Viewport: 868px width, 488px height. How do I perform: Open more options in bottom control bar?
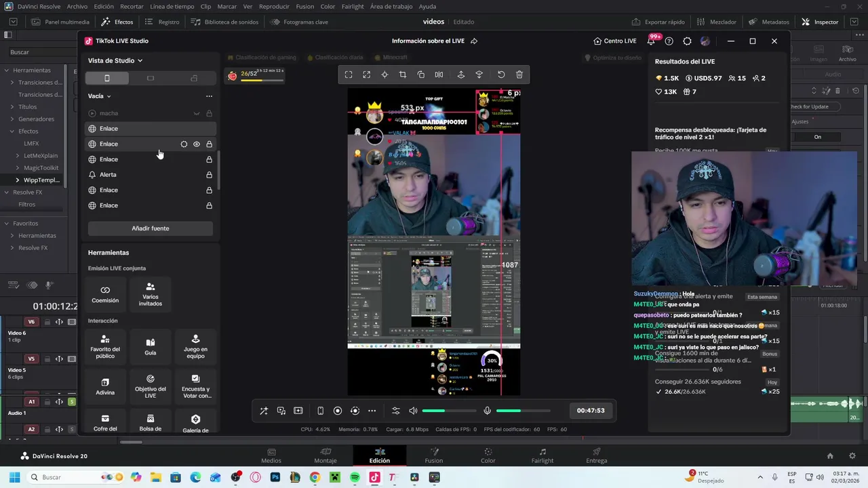click(372, 411)
